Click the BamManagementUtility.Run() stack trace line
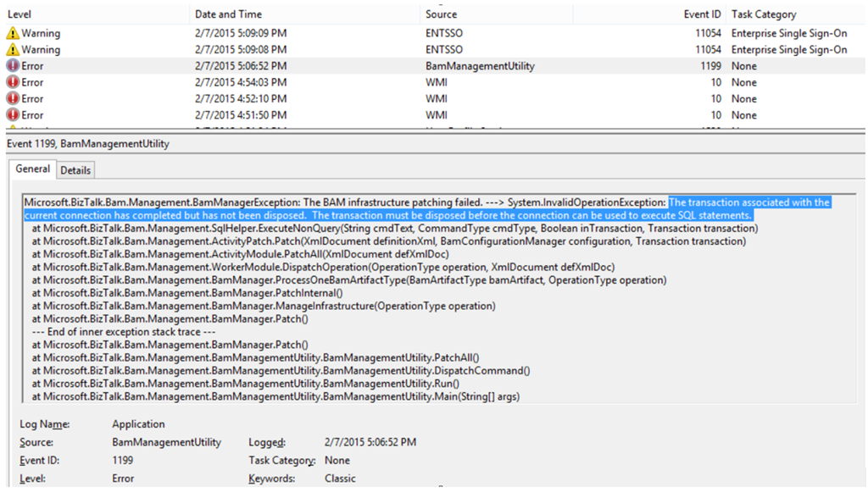 tap(245, 384)
